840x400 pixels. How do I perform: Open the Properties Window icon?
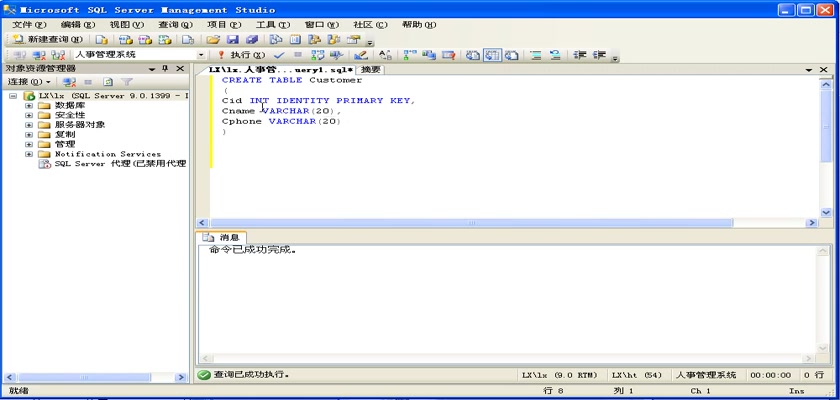[x=353, y=40]
